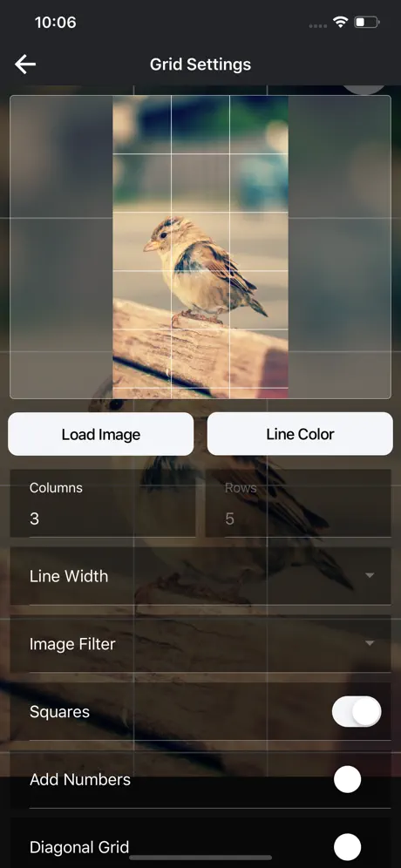401x868 pixels.
Task: Tap the Grid Settings title
Action: [200, 64]
